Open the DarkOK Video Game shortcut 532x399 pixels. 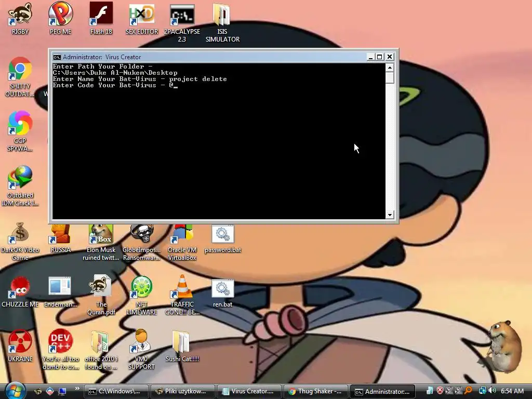coord(20,241)
